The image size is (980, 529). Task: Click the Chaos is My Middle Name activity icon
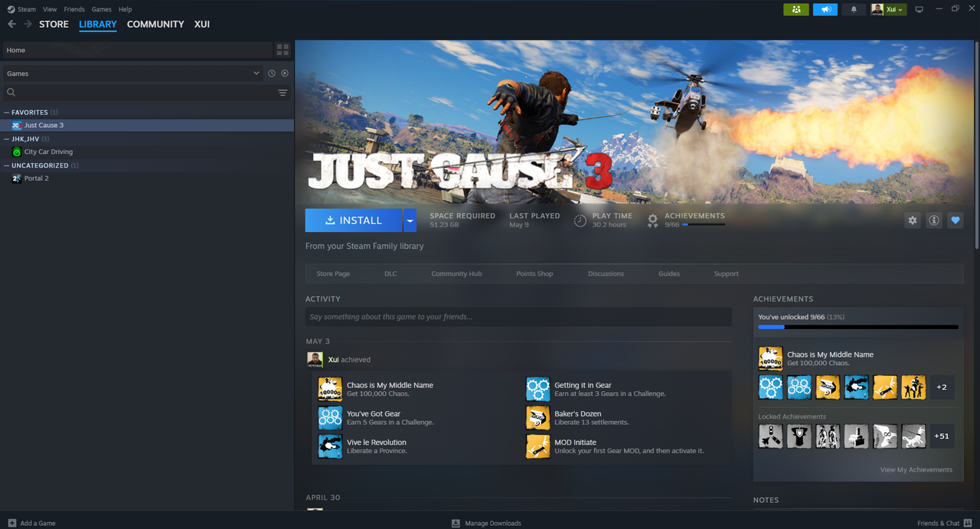[x=330, y=389]
